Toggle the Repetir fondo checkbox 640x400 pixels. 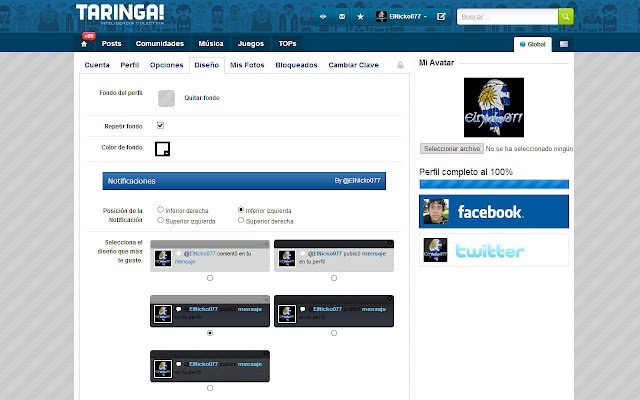[x=160, y=125]
